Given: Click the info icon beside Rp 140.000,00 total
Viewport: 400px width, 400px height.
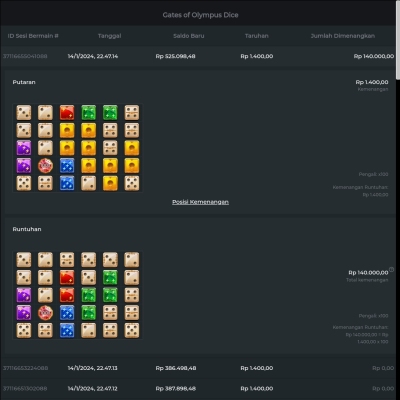Looking at the screenshot, I should (391, 269).
